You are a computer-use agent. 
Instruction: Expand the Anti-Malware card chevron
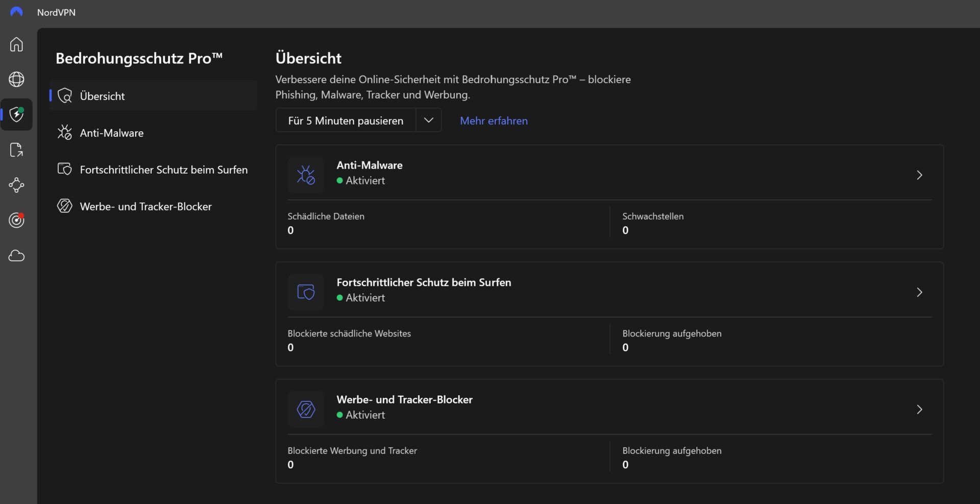(919, 175)
